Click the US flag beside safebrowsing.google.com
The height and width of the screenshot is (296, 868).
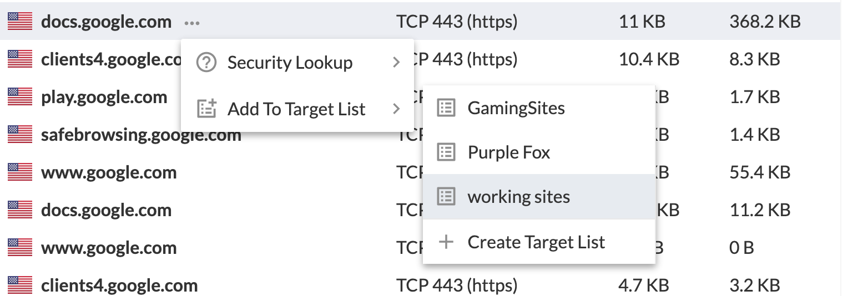click(20, 135)
